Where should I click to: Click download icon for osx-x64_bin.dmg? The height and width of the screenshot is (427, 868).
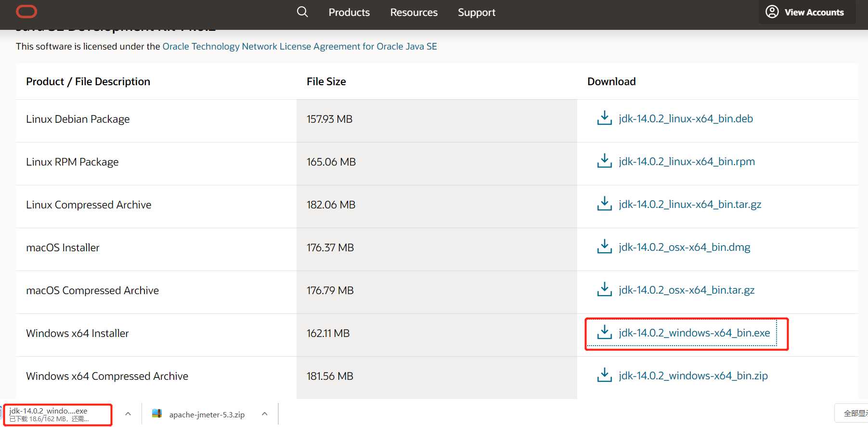pyautogui.click(x=604, y=246)
